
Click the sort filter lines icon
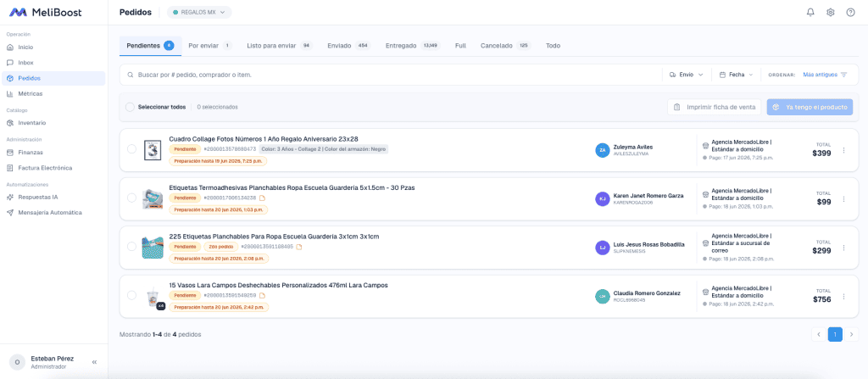[x=843, y=75]
